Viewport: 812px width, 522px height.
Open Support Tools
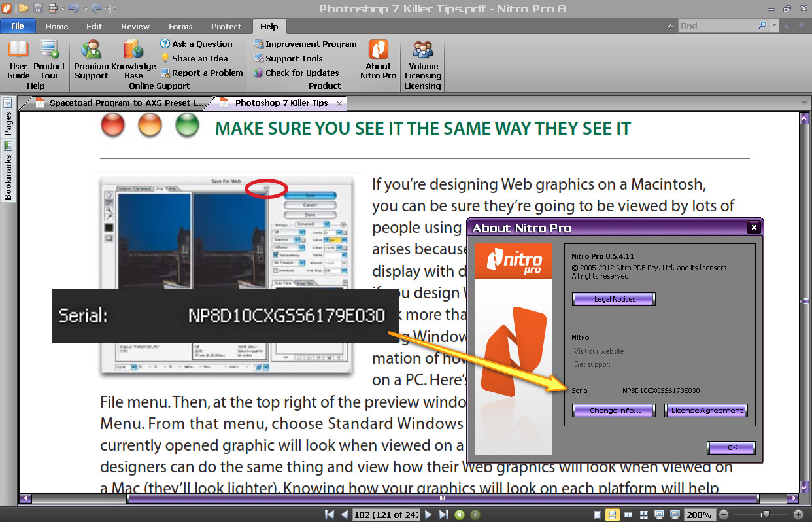point(288,58)
